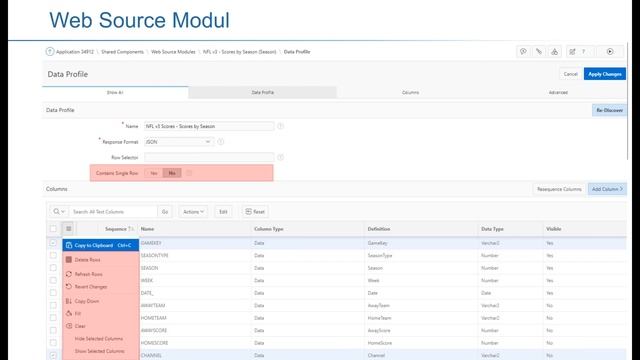The image size is (640, 360).
Task: Switch to the Advanced tab
Action: [x=558, y=93]
